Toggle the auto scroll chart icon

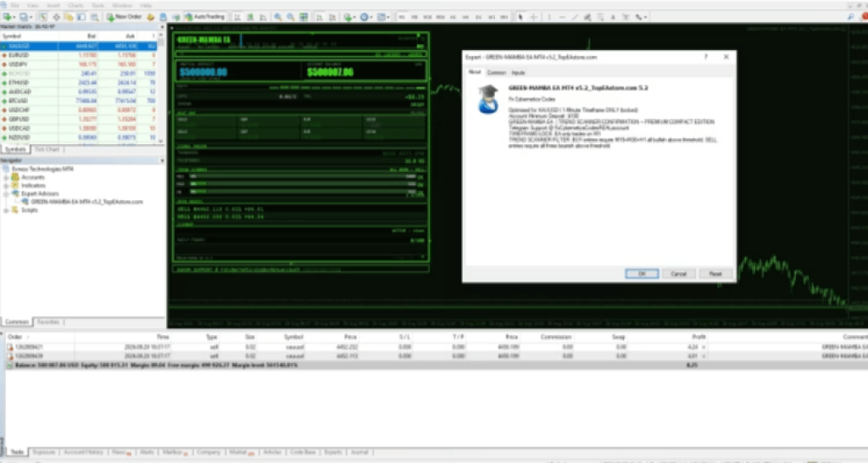pos(320,17)
